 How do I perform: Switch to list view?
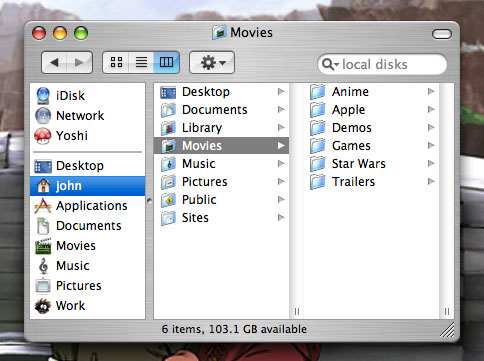pos(141,62)
